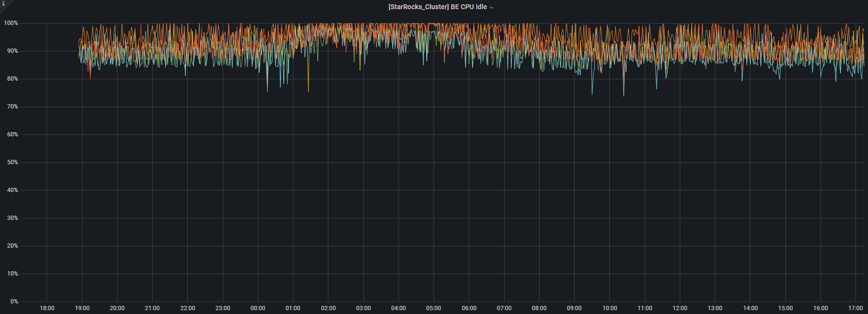Click the [StarRocks_Cluster] BE CPU Idle title
This screenshot has height=314, width=868.
point(437,7)
